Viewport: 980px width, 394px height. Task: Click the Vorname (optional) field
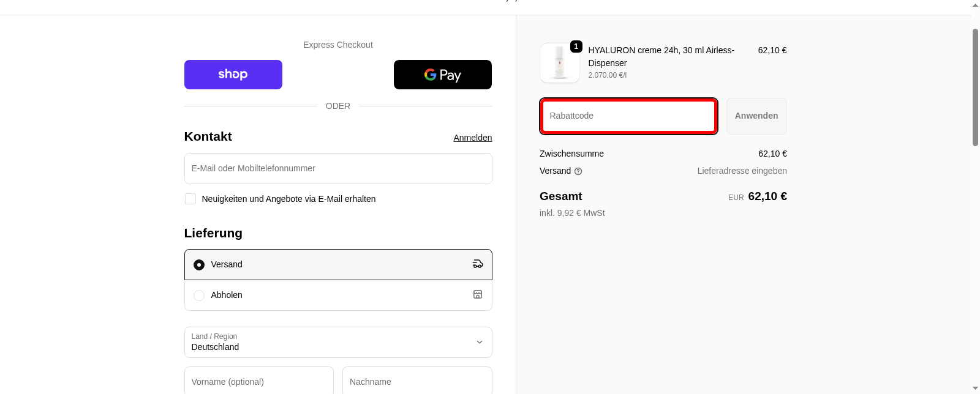pos(259,381)
